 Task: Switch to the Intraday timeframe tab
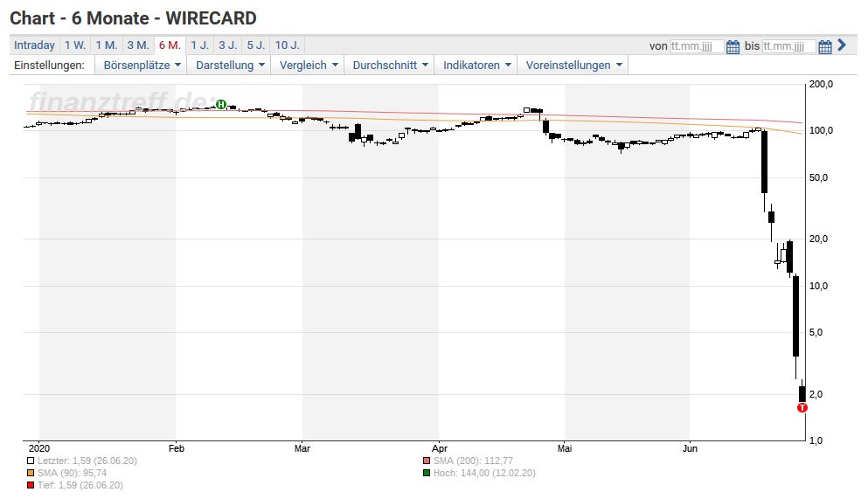[x=34, y=45]
